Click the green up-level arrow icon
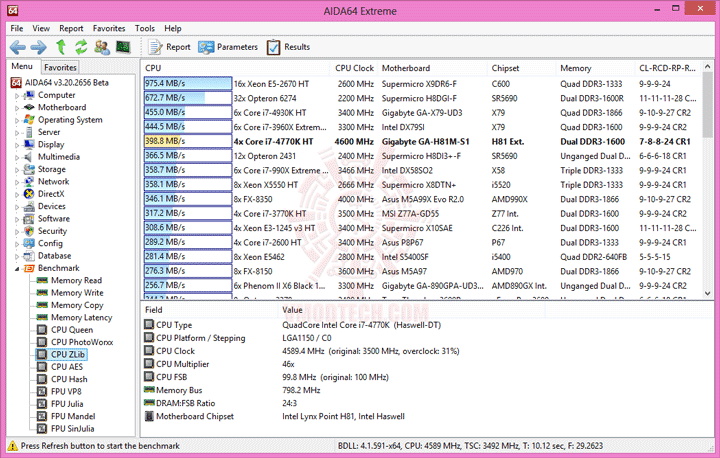Viewport: 720px width, 458px height. pyautogui.click(x=61, y=46)
